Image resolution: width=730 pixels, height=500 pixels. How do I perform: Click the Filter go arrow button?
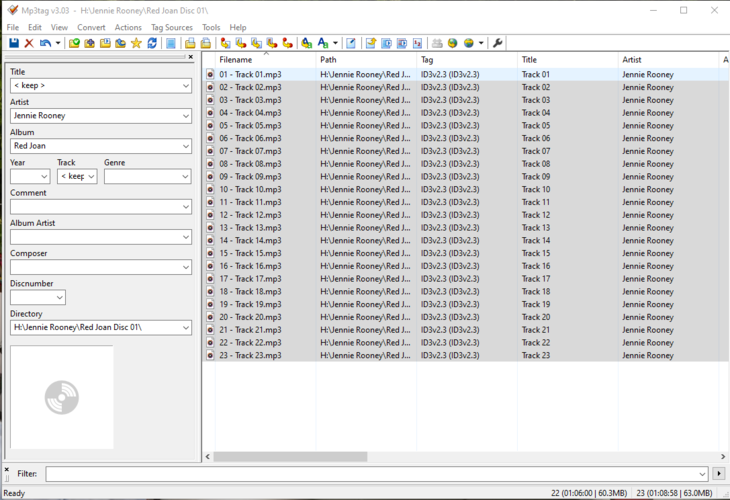click(x=719, y=474)
